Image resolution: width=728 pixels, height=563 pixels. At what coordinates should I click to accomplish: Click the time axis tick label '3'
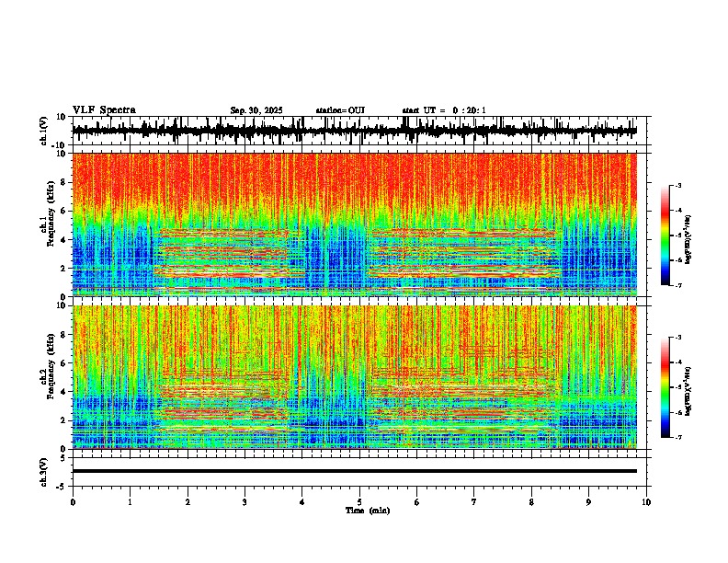pos(245,502)
